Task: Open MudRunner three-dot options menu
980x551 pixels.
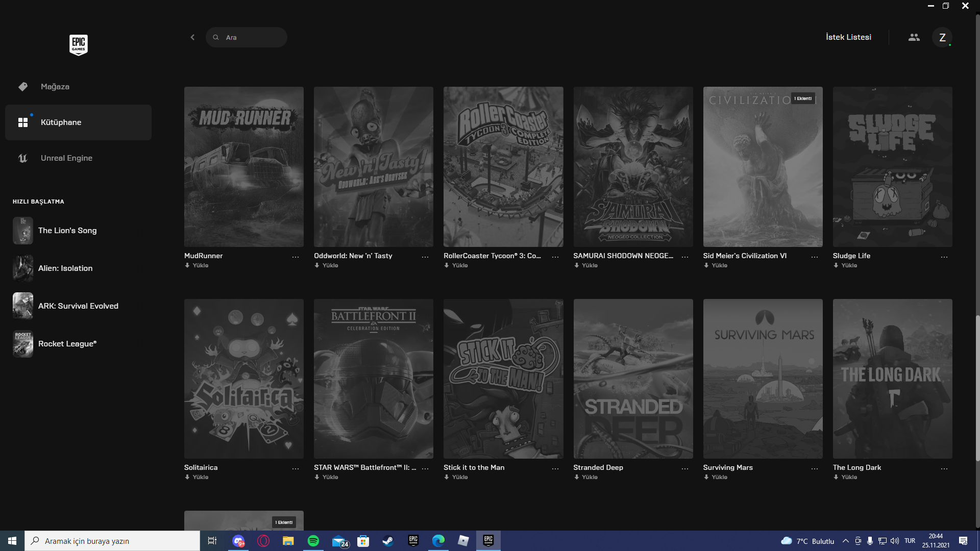Action: [x=296, y=257]
